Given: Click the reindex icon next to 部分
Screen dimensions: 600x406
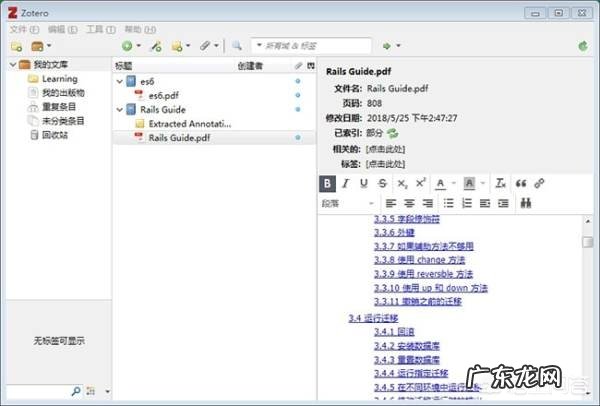Looking at the screenshot, I should tap(393, 134).
